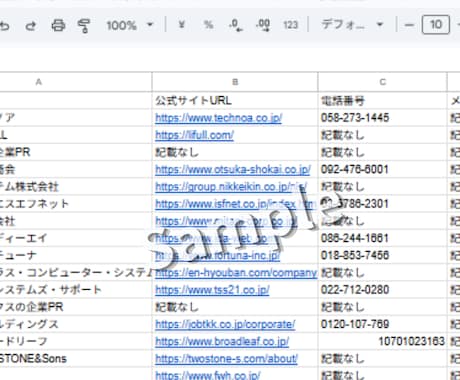Select the cell ending in 企業PR near the top

76,152
